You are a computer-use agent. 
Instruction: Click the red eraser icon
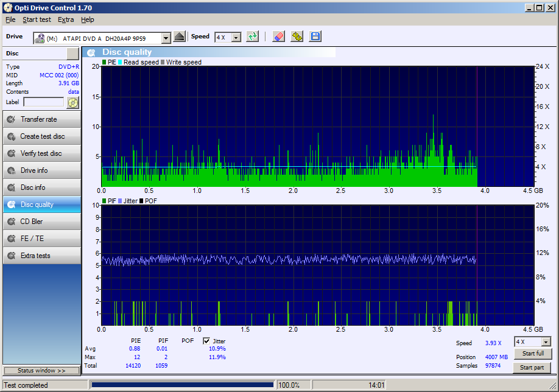tap(278, 37)
